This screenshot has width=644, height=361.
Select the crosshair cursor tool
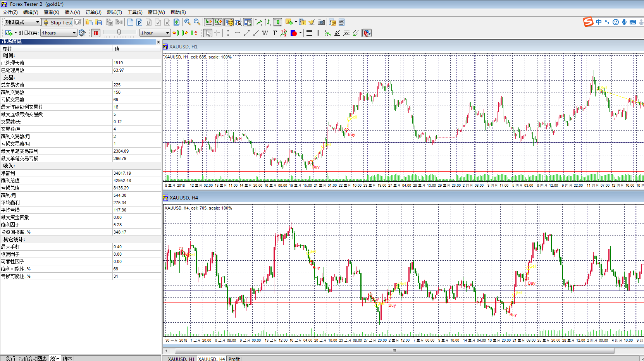click(217, 33)
